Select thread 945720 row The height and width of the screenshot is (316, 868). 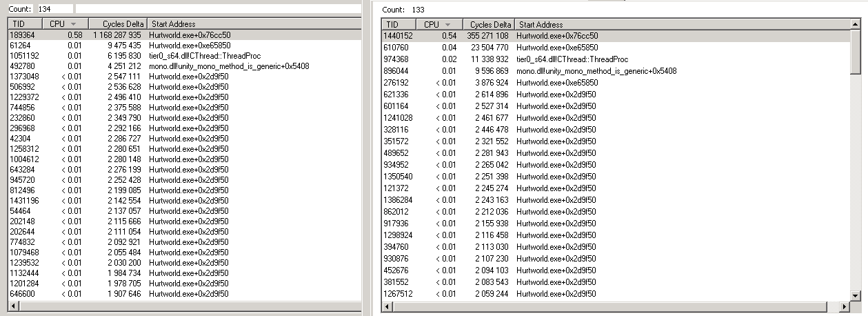pos(185,179)
